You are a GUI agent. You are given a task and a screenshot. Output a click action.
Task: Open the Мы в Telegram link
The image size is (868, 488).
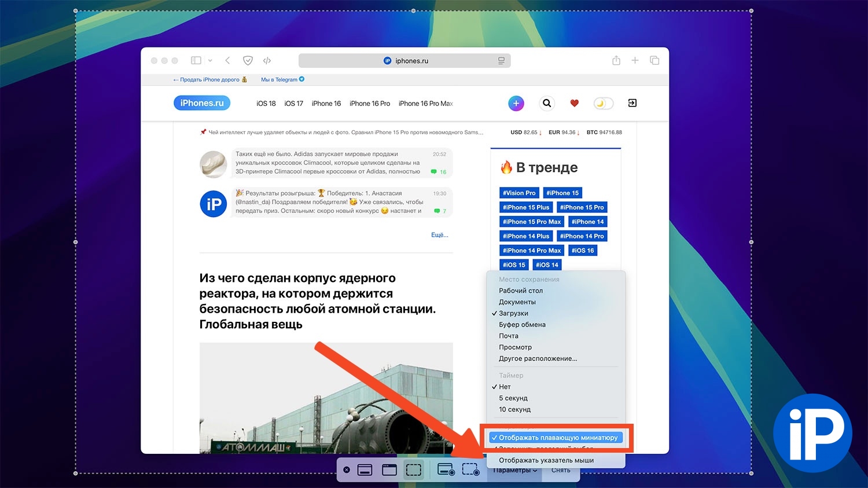coord(279,80)
